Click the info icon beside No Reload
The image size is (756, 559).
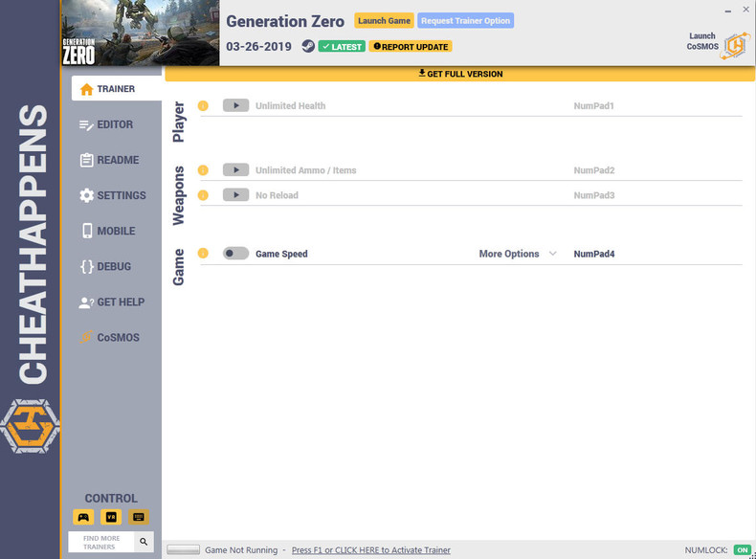pyautogui.click(x=203, y=195)
